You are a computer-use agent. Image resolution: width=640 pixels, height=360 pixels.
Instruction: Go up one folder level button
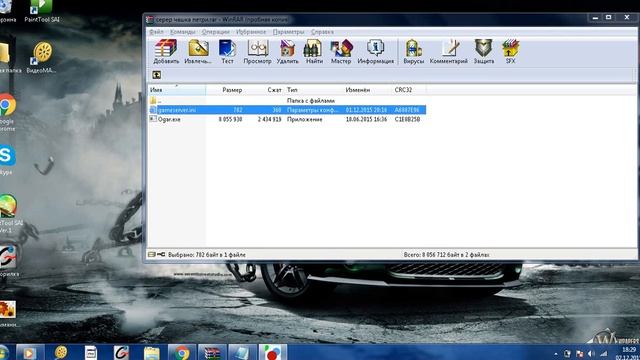click(x=156, y=75)
